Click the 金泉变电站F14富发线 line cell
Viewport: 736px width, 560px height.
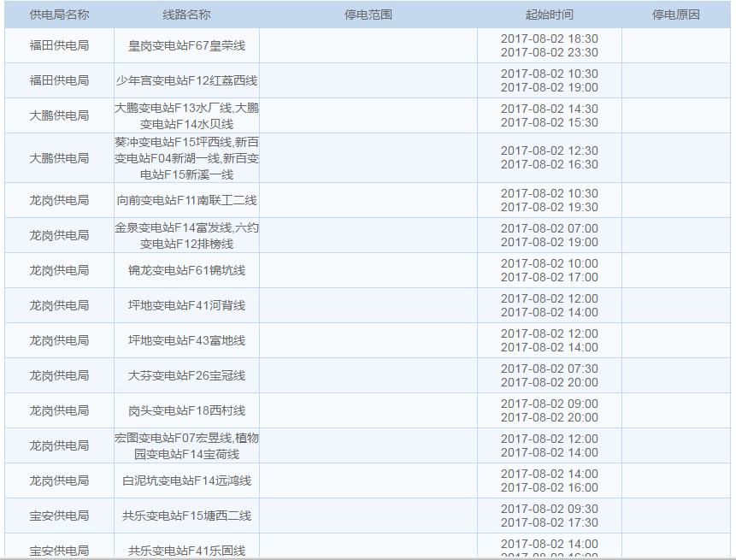click(187, 236)
